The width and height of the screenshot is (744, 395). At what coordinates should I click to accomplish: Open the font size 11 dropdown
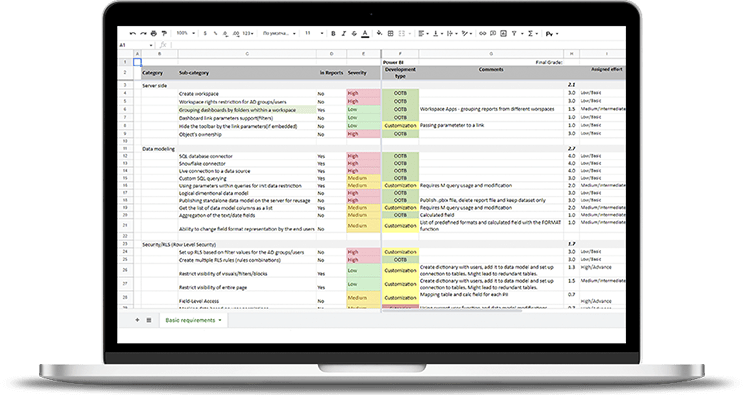point(314,33)
